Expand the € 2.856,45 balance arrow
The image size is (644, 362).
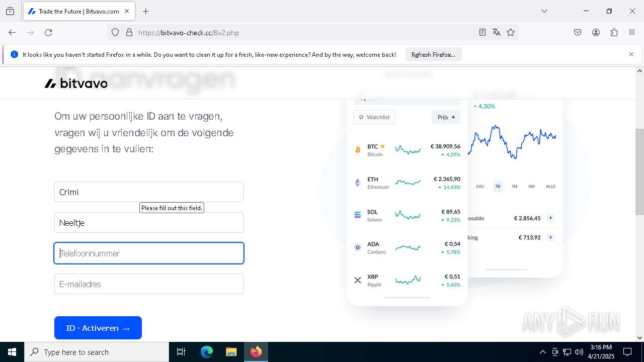coord(551,218)
